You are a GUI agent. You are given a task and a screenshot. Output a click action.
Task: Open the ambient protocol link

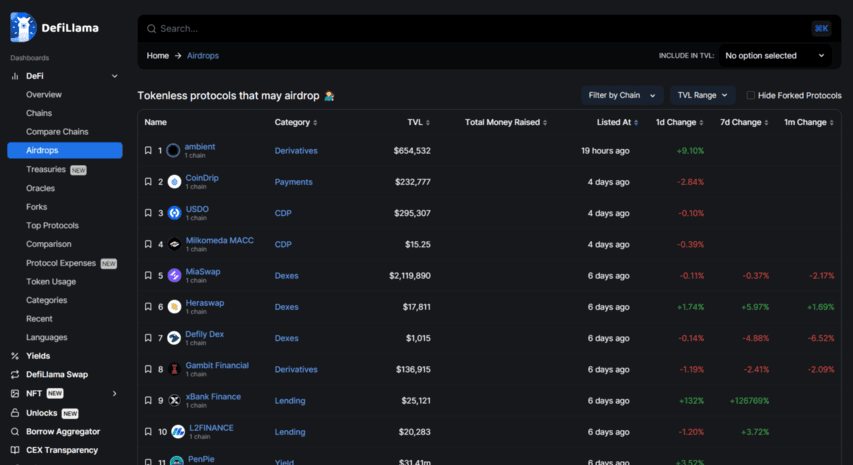[200, 146]
